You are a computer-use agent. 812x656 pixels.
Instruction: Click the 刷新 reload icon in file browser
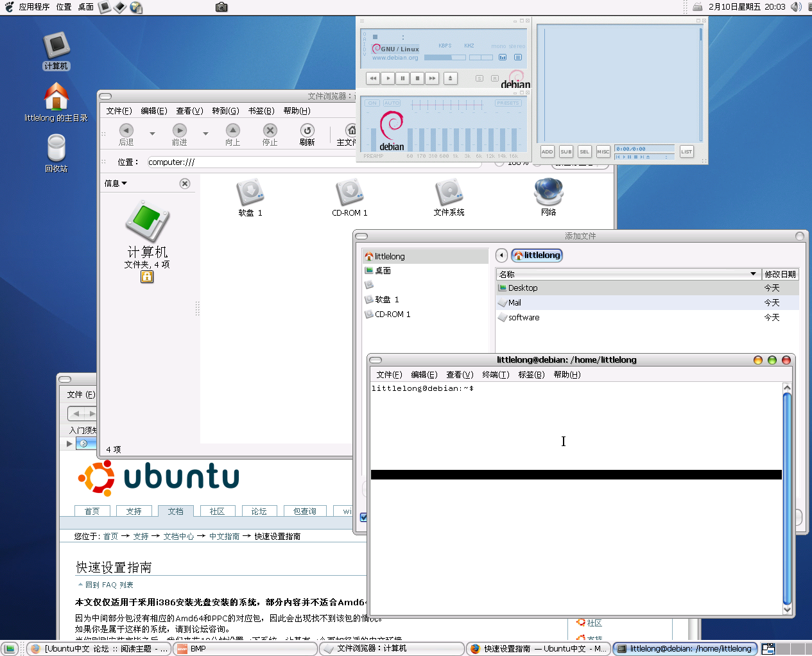[307, 130]
